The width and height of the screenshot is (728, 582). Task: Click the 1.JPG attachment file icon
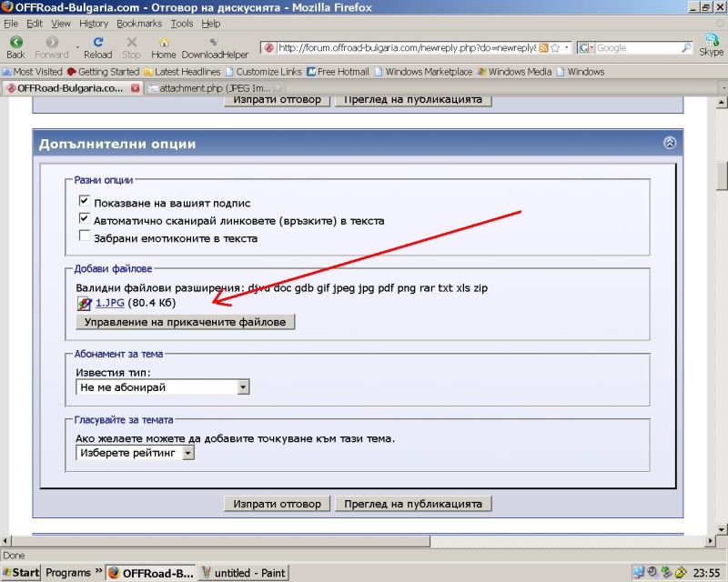(84, 303)
